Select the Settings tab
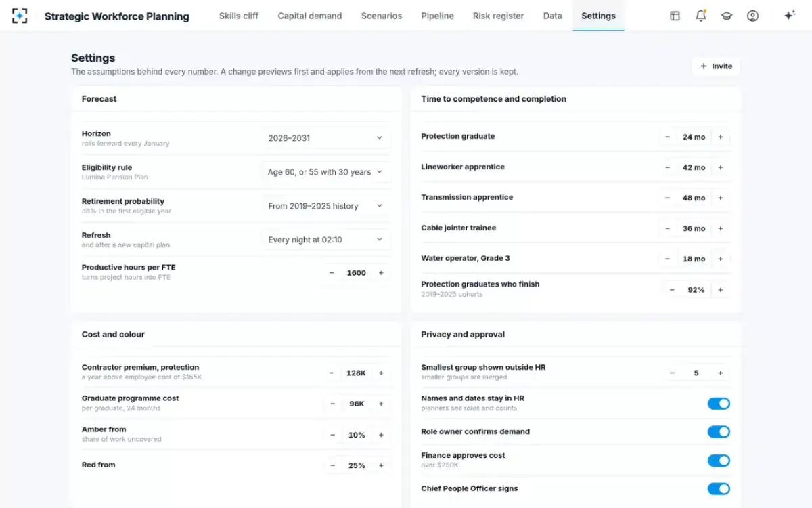This screenshot has width=812, height=508. click(x=598, y=16)
